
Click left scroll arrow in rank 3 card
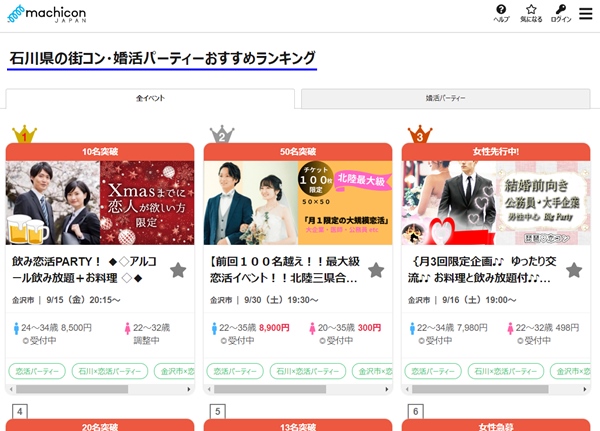[x=407, y=389]
